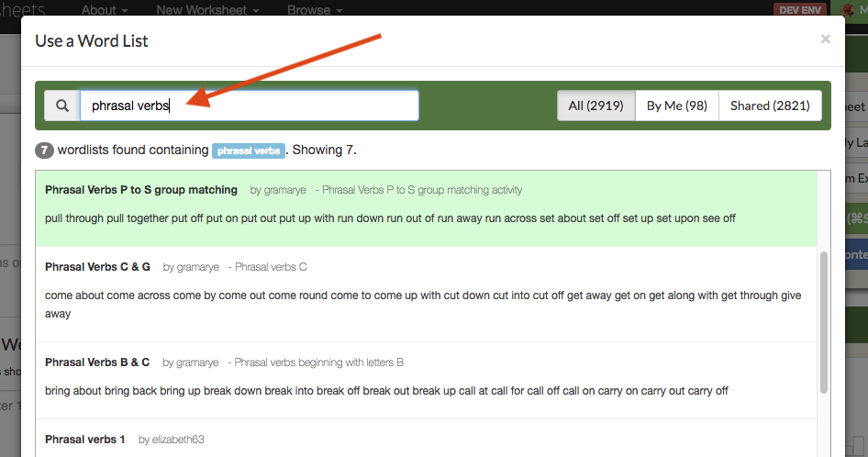This screenshot has height=457, width=868.
Task: Switch filter to By Me (98)
Action: click(677, 106)
